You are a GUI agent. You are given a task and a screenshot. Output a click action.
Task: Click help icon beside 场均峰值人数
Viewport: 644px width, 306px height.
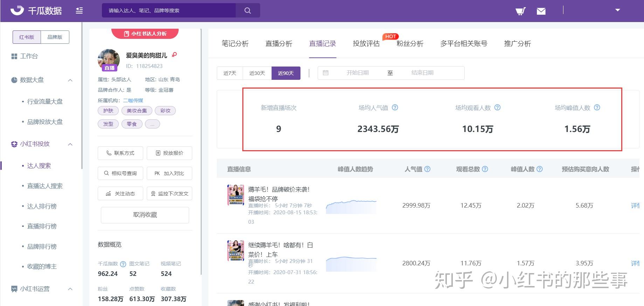597,107
